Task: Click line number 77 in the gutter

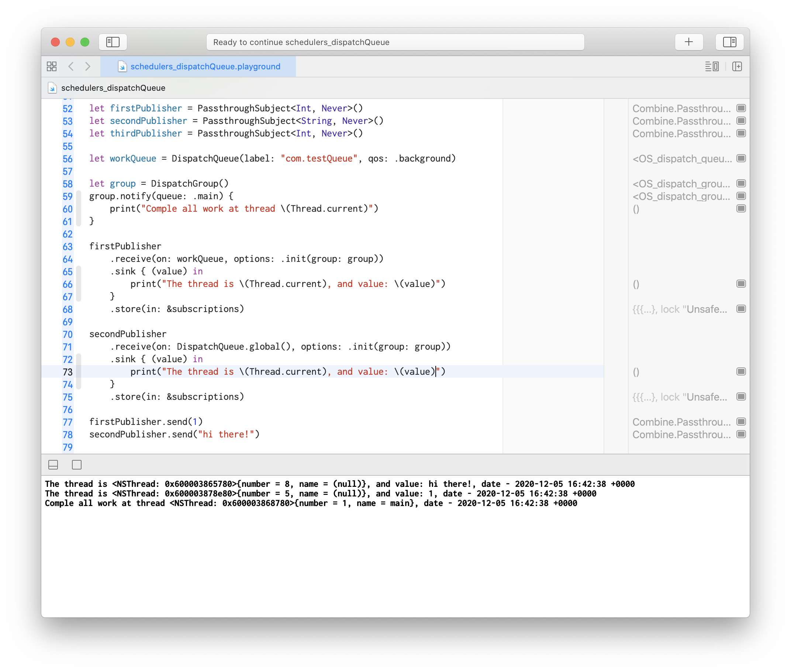Action: pos(68,422)
